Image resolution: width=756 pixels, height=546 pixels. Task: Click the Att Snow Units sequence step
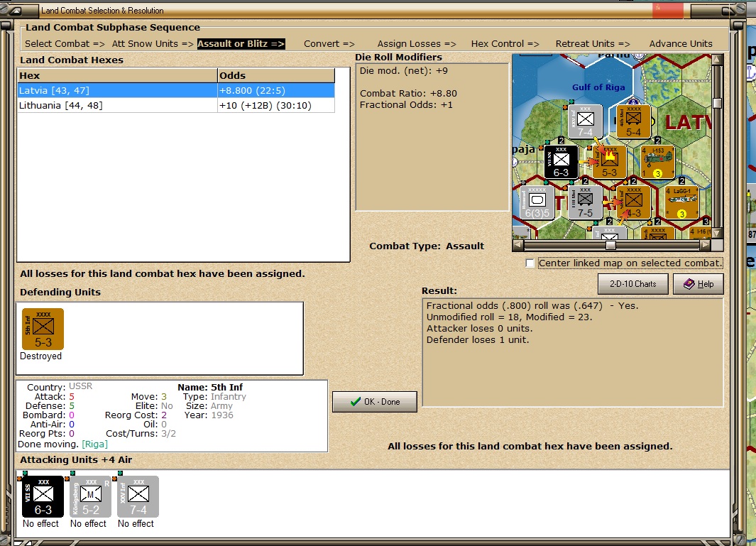pyautogui.click(x=153, y=44)
